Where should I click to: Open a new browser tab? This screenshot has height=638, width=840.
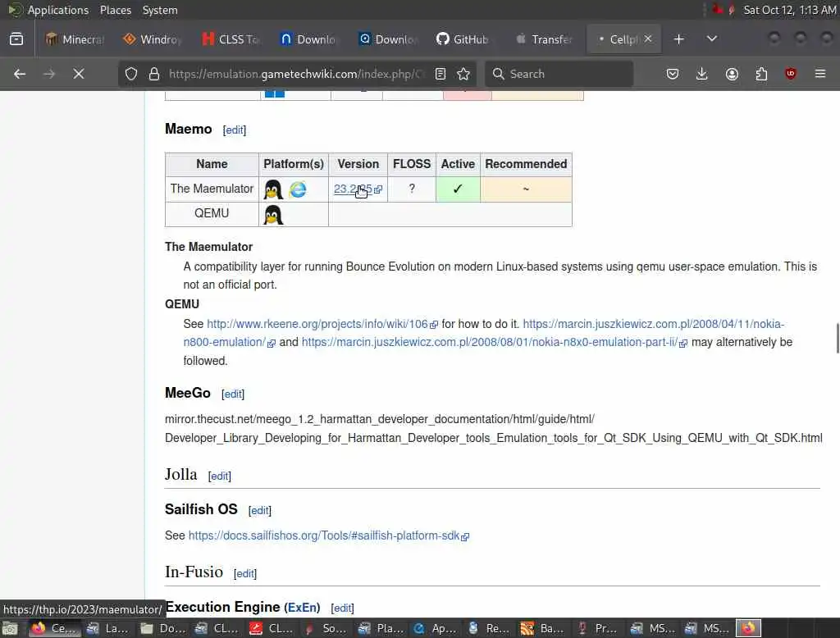pos(678,39)
